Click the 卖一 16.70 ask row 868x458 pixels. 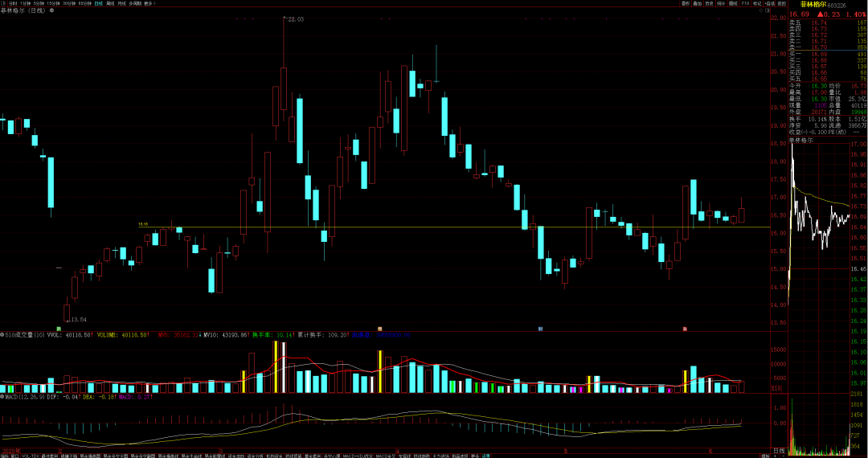828,47
